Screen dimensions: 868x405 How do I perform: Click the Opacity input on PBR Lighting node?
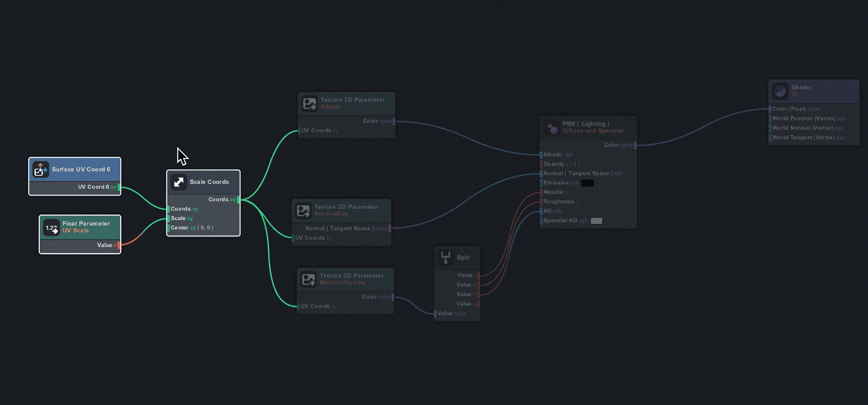541,164
